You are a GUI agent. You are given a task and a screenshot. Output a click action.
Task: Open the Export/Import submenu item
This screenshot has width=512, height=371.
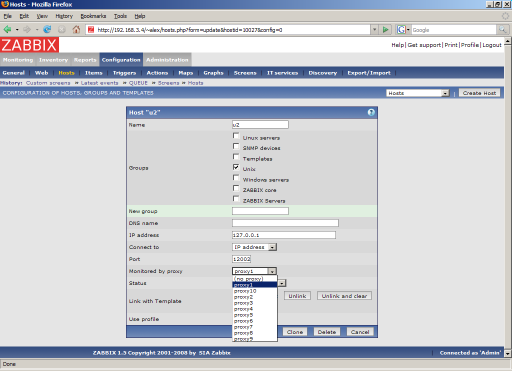(x=369, y=73)
